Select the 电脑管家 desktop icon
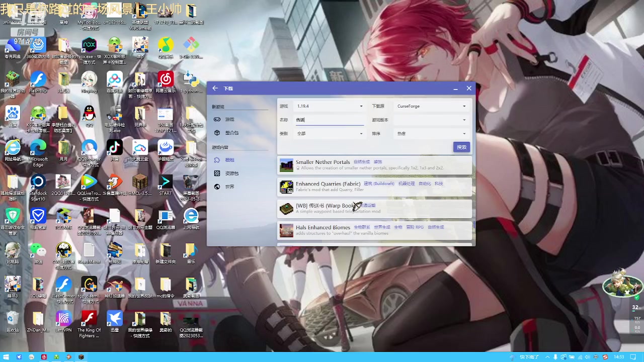 [38, 220]
